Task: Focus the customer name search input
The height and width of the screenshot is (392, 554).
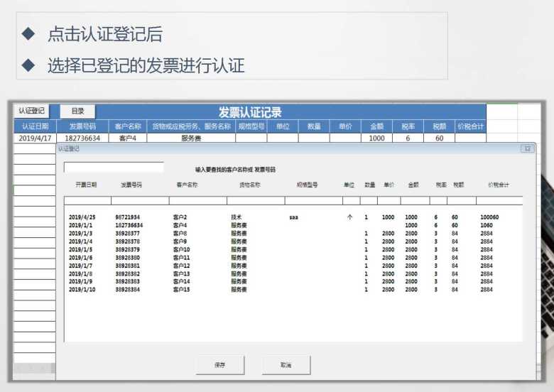Action: pyautogui.click(x=114, y=168)
